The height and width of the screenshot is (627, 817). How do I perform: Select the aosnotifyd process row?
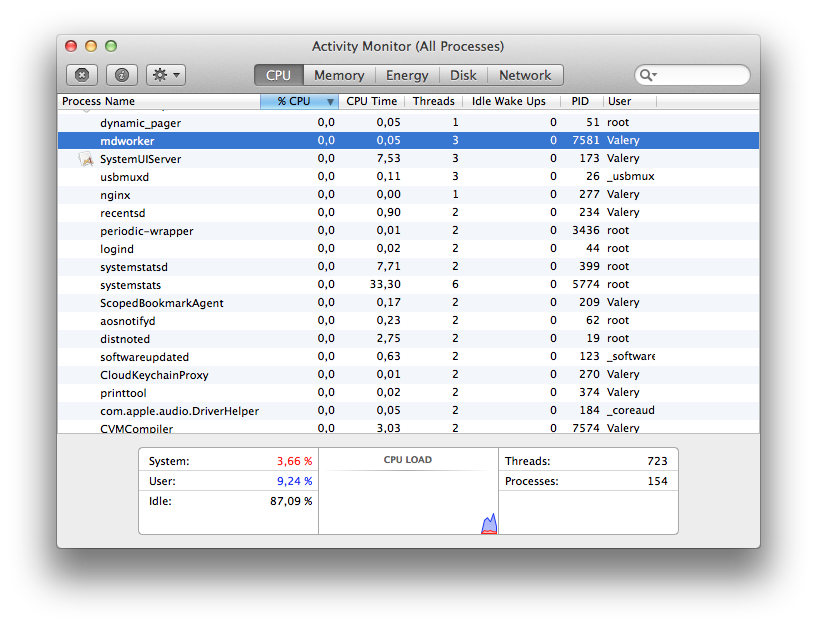point(408,321)
